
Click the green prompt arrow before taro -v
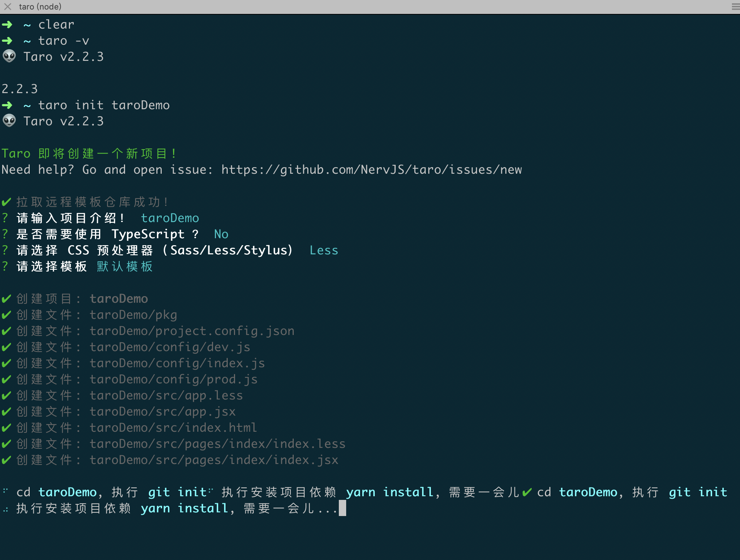tap(7, 41)
